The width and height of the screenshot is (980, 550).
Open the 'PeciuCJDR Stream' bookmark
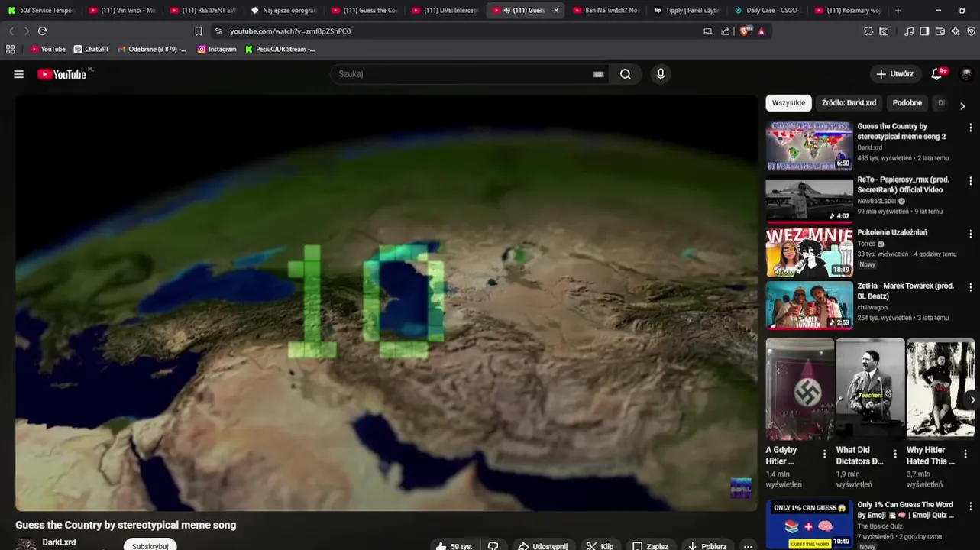(x=280, y=49)
